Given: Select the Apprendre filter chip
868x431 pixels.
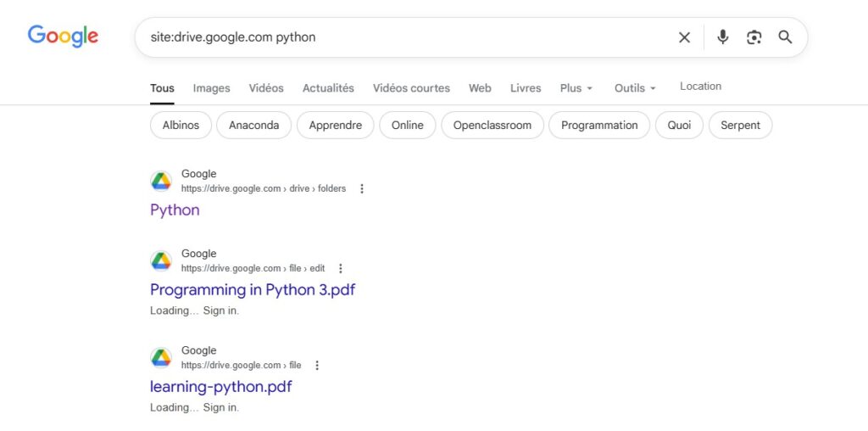Looking at the screenshot, I should [x=336, y=126].
